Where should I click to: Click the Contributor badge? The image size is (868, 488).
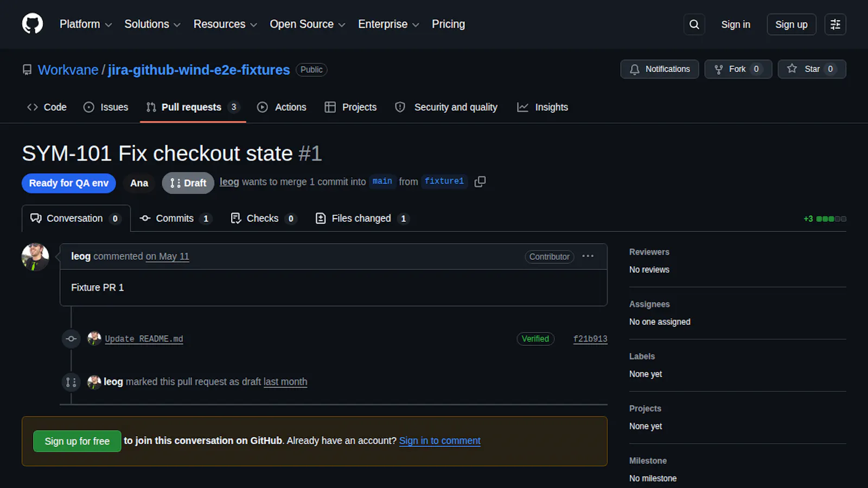coord(550,257)
